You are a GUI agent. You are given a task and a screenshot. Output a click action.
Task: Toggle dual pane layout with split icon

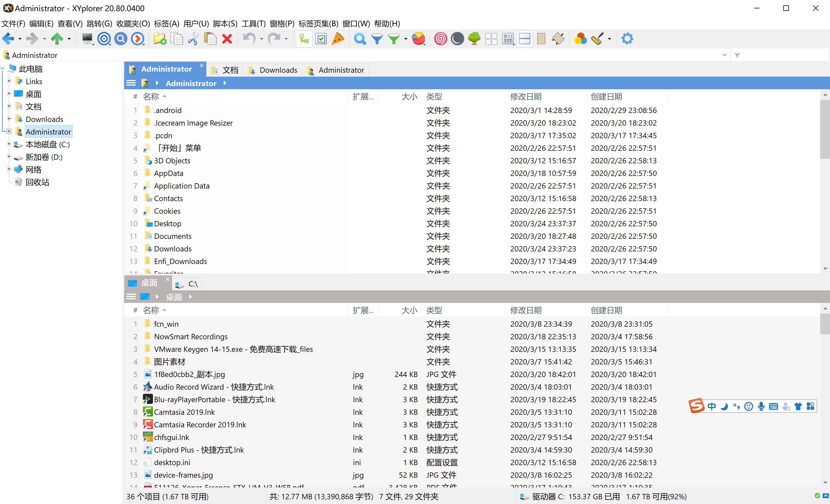(524, 38)
